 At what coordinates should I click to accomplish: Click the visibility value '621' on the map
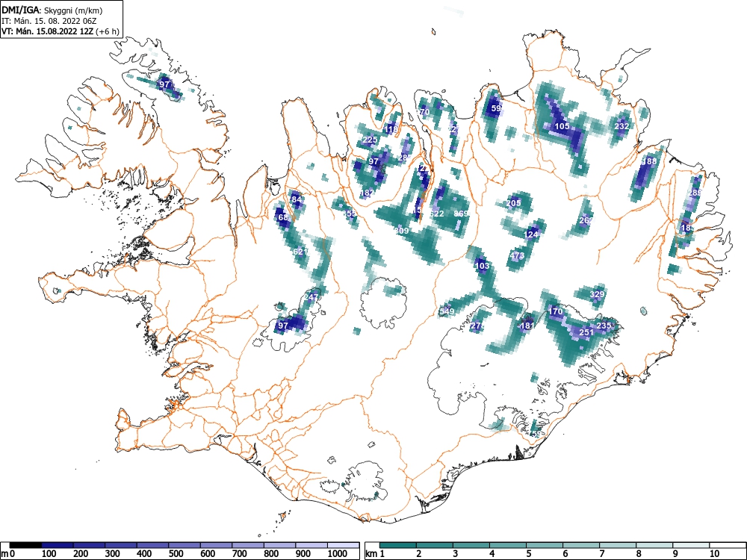(300, 252)
